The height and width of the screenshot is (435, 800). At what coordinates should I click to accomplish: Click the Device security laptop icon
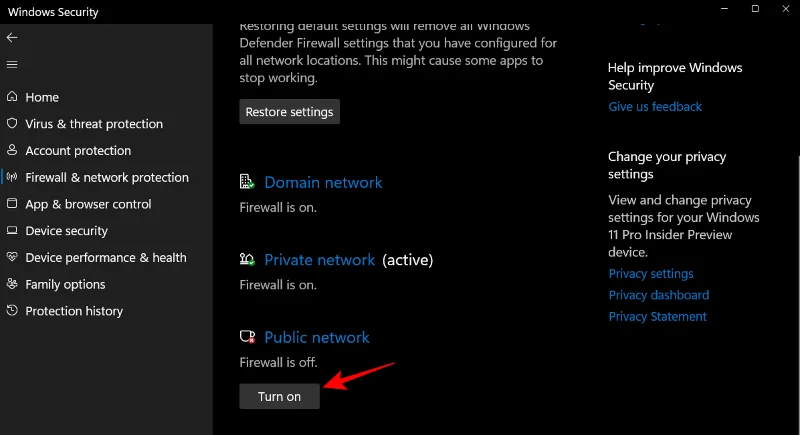12,231
